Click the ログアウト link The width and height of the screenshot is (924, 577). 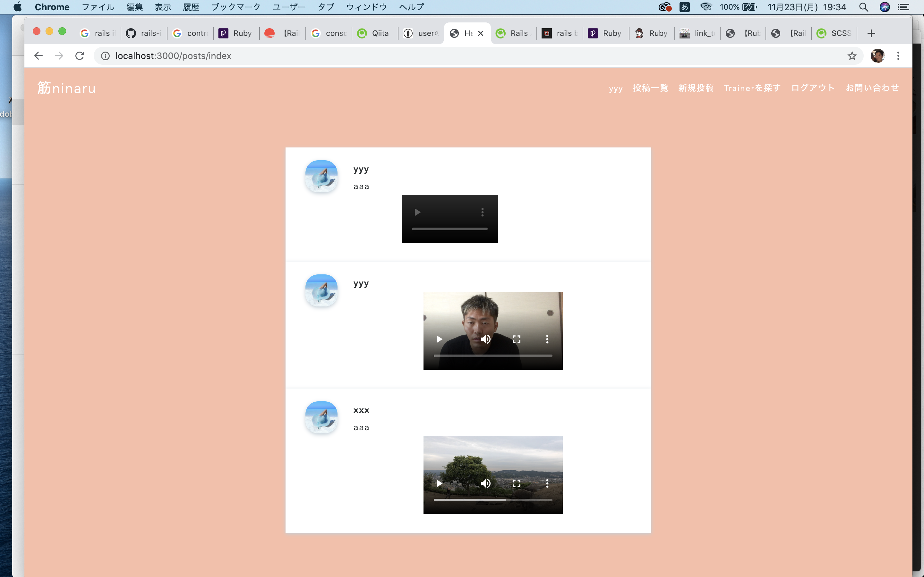click(813, 88)
